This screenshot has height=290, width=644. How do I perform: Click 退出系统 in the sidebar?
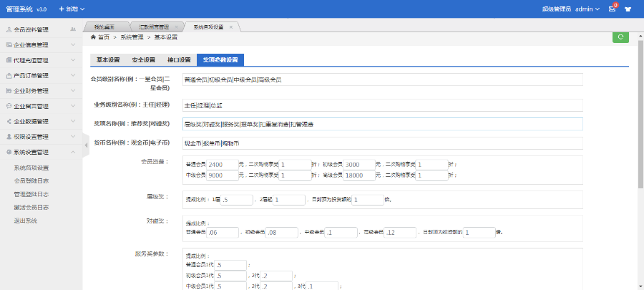tap(26, 221)
